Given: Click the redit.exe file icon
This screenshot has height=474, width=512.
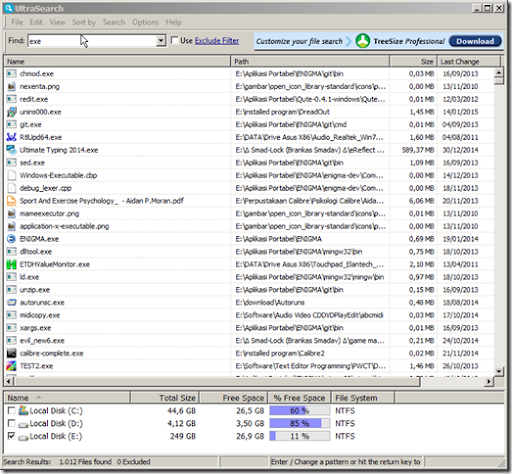Looking at the screenshot, I should tap(11, 99).
